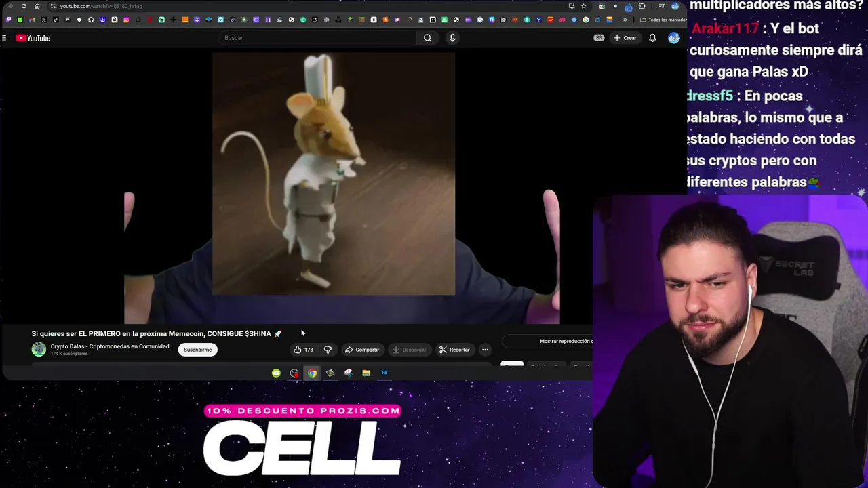
Task: Open the Crypto Dalas channel name link
Action: click(110, 346)
